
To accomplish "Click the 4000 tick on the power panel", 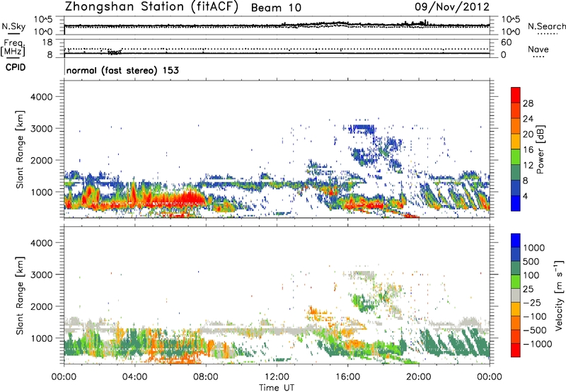I will click(41, 97).
